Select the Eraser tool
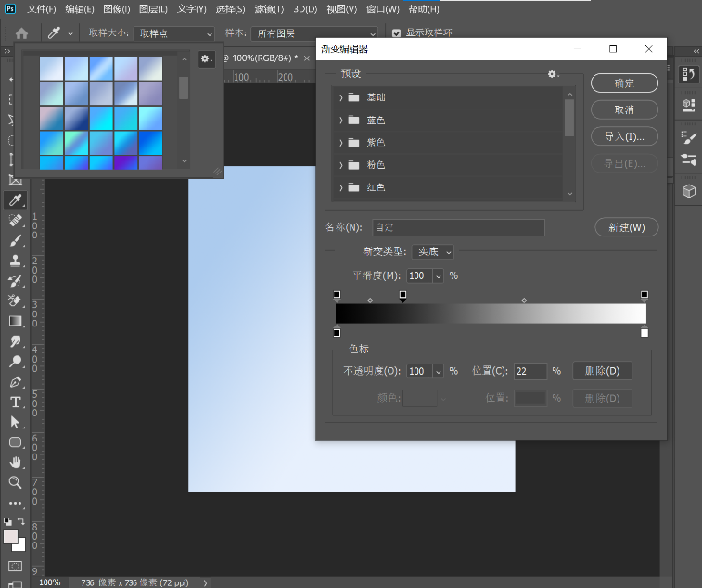Viewport: 702px width, 588px height. 15,300
